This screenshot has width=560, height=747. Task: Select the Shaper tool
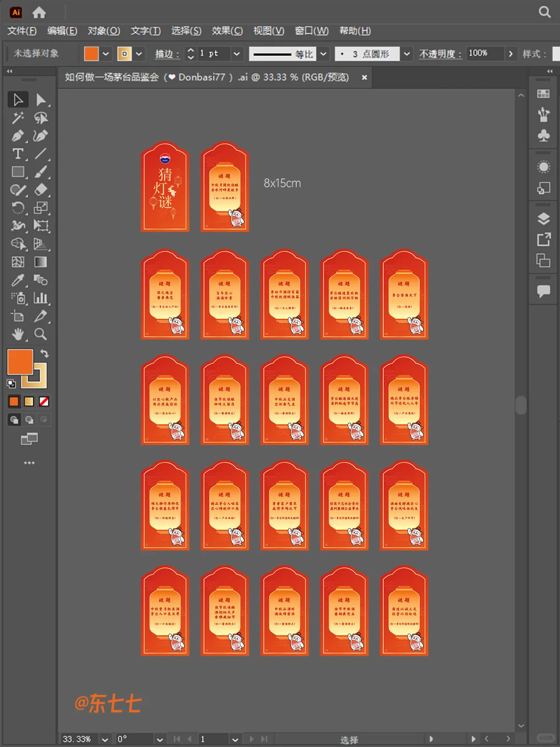(18, 190)
